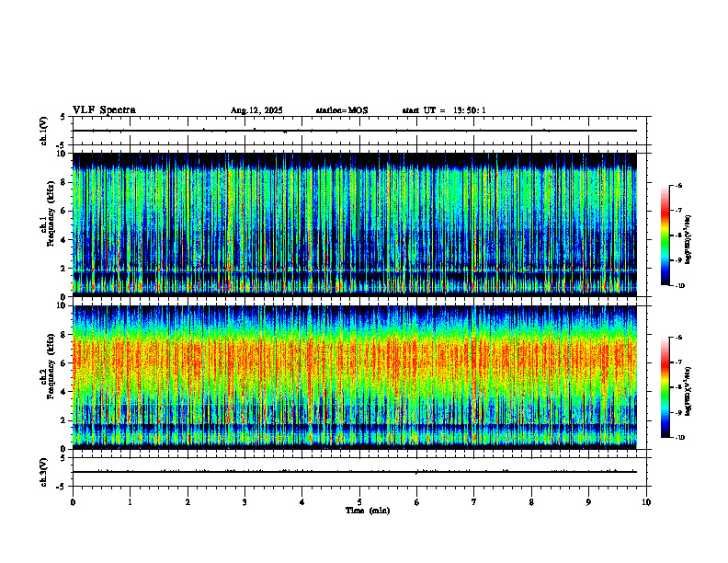
Task: Click the "ch.1(V)" waveform axis label
Action: pyautogui.click(x=44, y=131)
